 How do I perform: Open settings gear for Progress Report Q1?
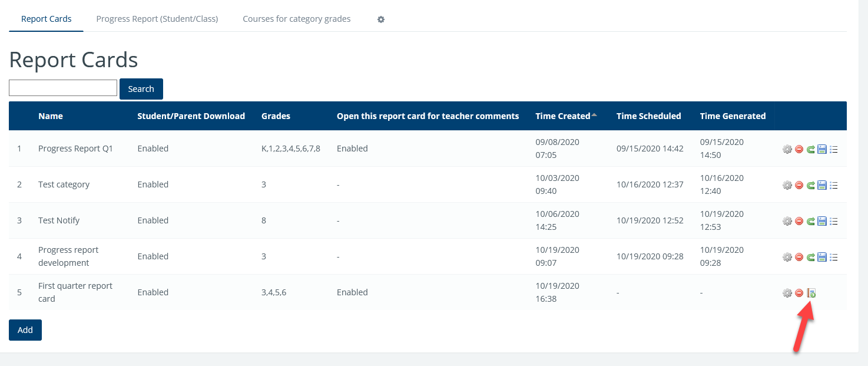[x=787, y=150]
